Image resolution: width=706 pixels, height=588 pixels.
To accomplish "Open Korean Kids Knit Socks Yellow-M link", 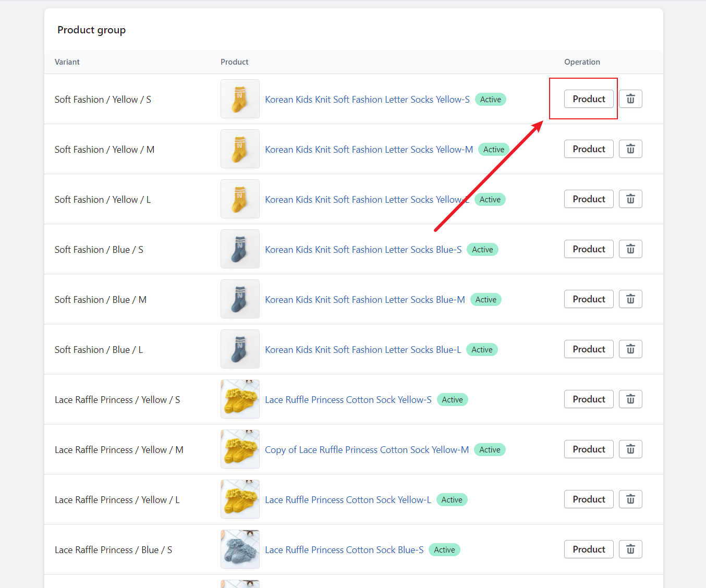I will tap(369, 150).
